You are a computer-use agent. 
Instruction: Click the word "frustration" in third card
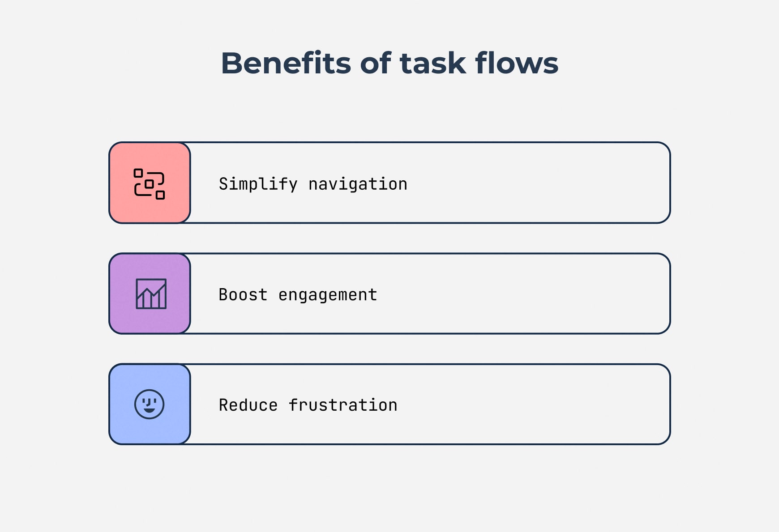click(343, 405)
